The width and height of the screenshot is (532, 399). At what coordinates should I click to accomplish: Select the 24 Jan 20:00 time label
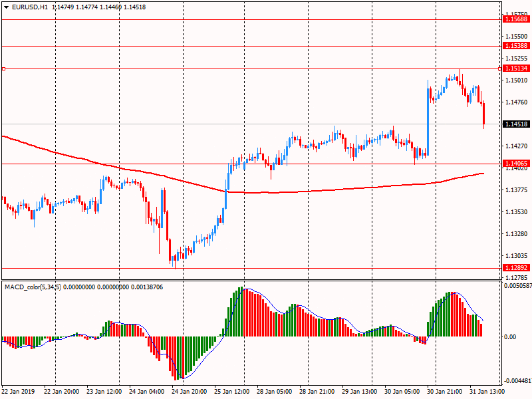(190, 391)
